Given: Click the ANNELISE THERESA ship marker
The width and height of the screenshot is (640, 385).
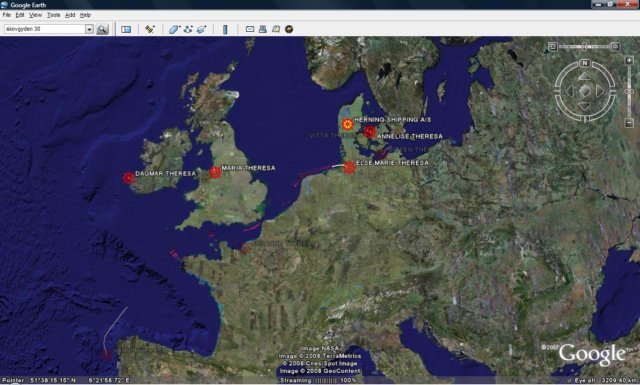Looking at the screenshot, I should click(x=370, y=132).
